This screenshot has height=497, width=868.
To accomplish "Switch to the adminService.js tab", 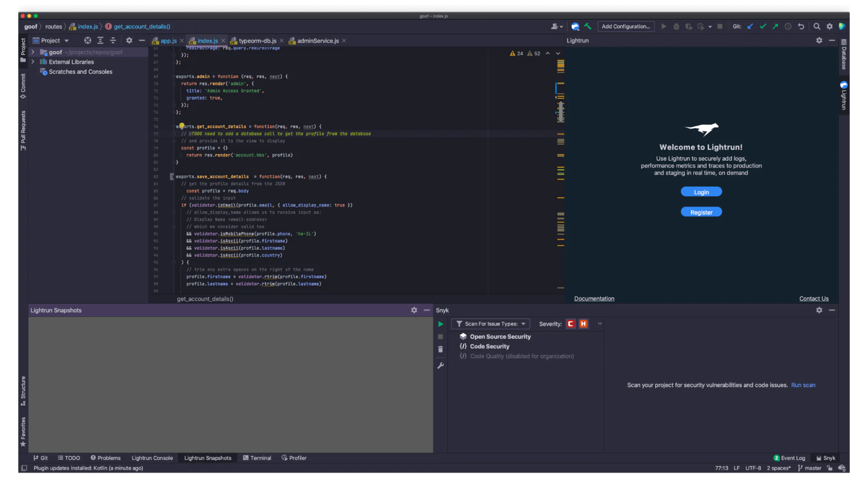I will [x=318, y=41].
